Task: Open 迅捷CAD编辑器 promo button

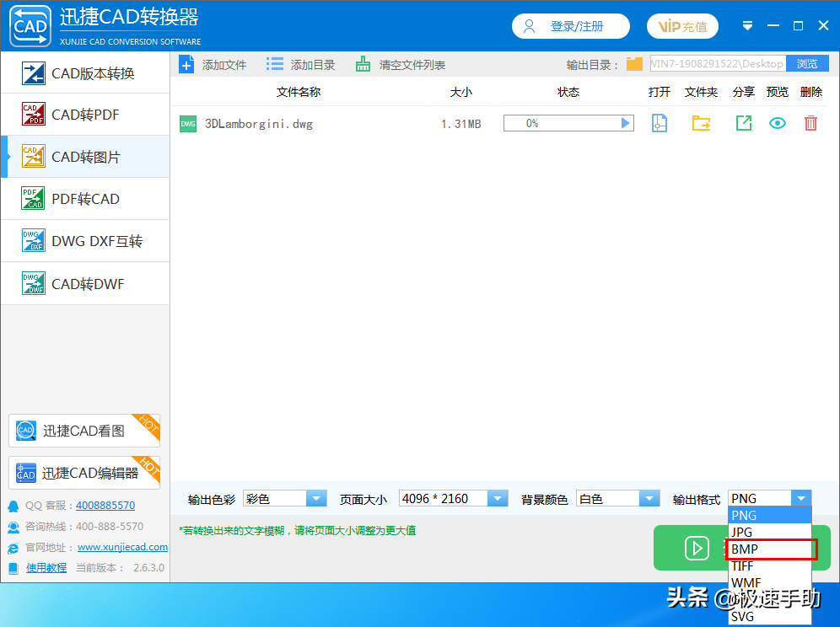Action: 84,473
